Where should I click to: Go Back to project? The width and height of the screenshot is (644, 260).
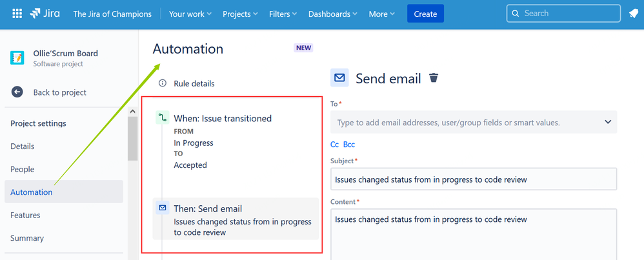point(59,92)
